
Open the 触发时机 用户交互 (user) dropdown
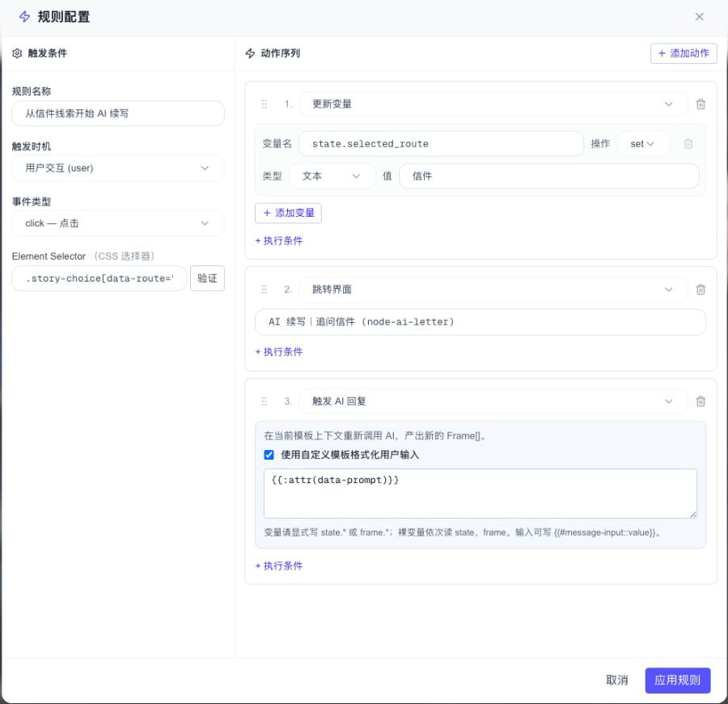tap(118, 168)
